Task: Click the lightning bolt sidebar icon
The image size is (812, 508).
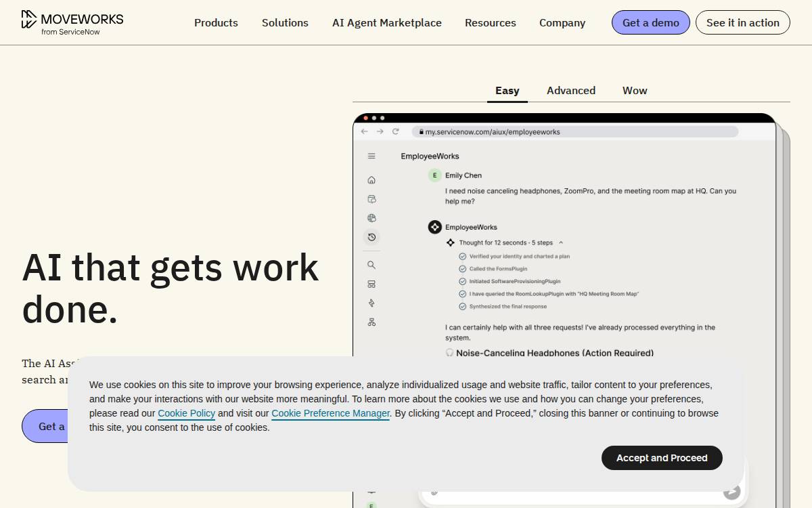Action: tap(371, 303)
